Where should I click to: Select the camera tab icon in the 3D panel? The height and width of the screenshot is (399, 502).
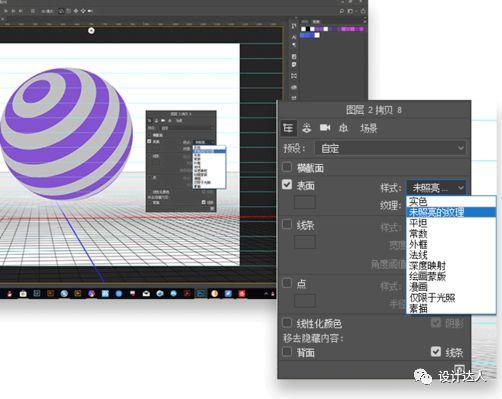[x=325, y=128]
